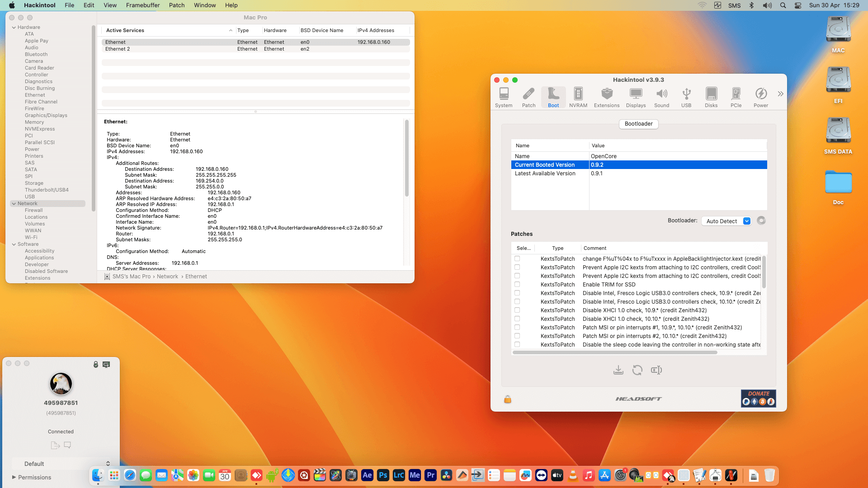This screenshot has width=868, height=488.
Task: Open the Doc folder on the desktop
Action: (838, 187)
